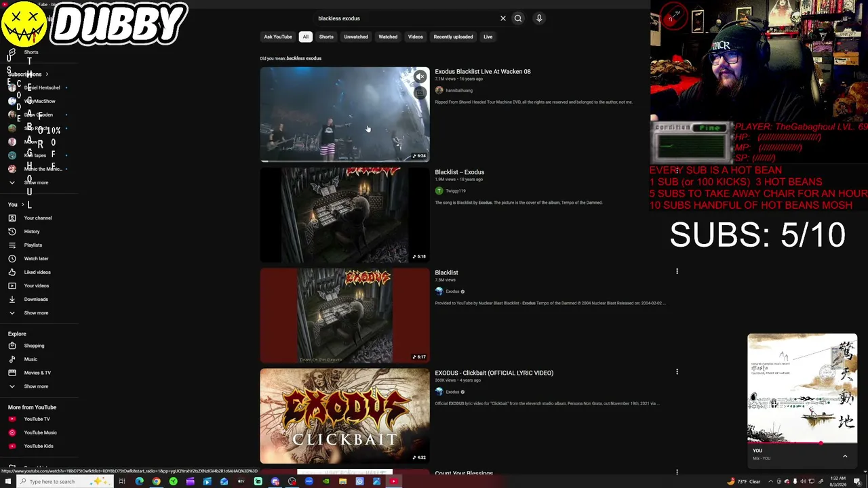Open Downloads in the sidebar
Viewport: 868px width, 488px height.
(x=36, y=300)
